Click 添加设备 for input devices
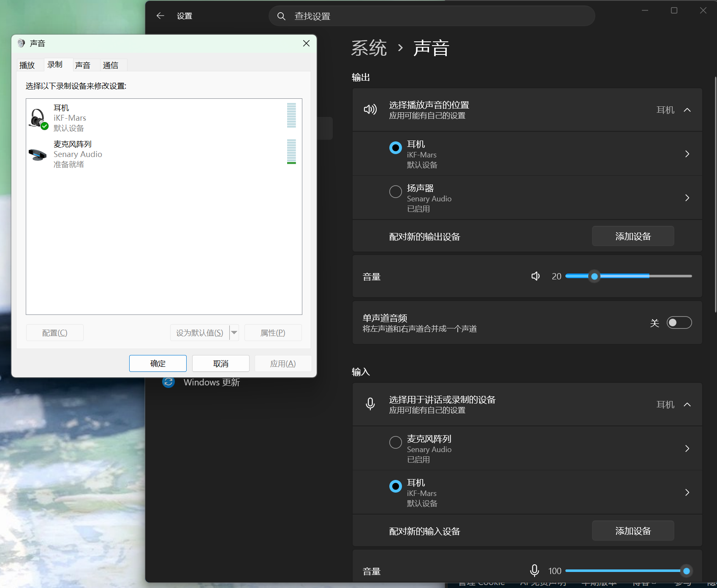Screen dimensions: 717x588 [633, 531]
